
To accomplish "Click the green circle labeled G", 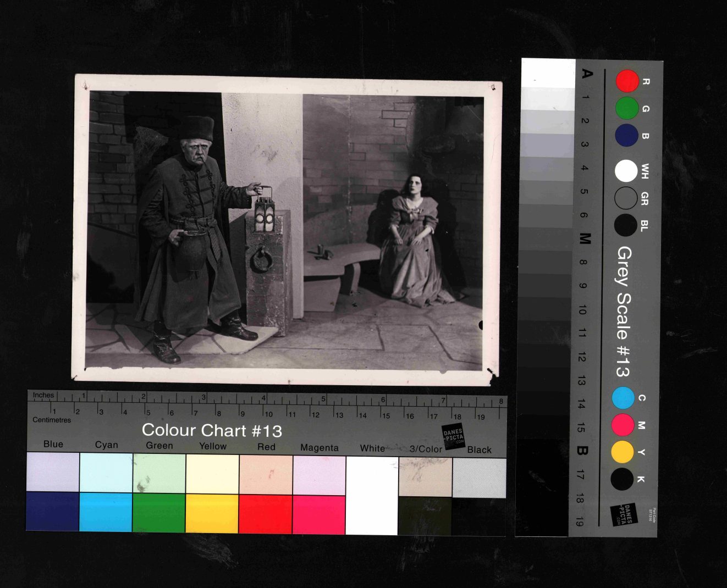I will 627,108.
